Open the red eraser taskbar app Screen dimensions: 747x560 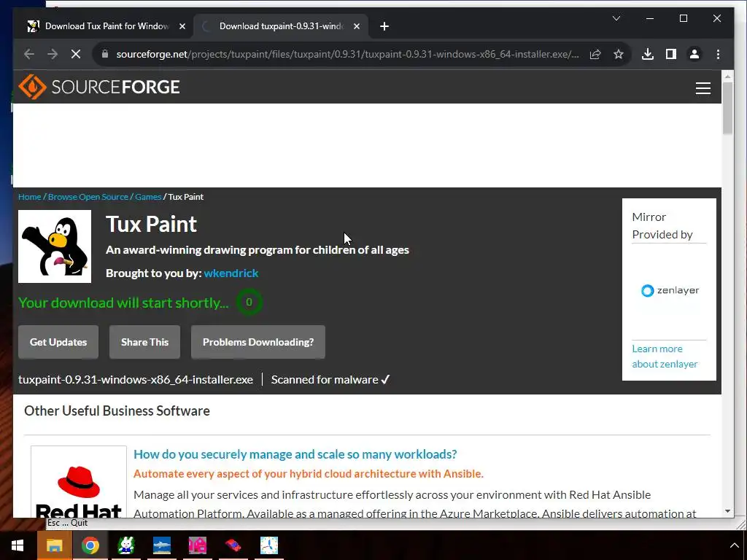233,545
